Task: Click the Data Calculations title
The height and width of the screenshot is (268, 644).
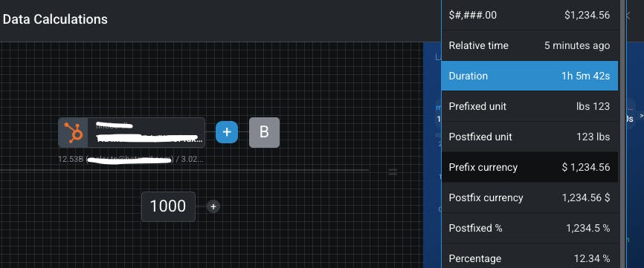Action: coord(55,19)
